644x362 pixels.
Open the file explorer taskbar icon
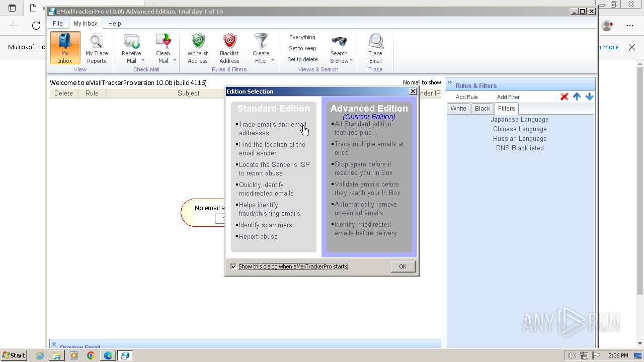tap(57, 355)
